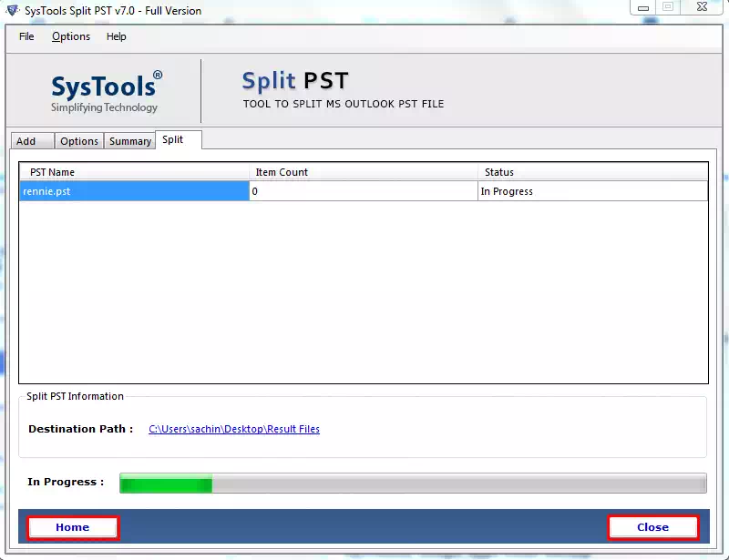Select the Split tab
The width and height of the screenshot is (729, 560).
pyautogui.click(x=179, y=140)
